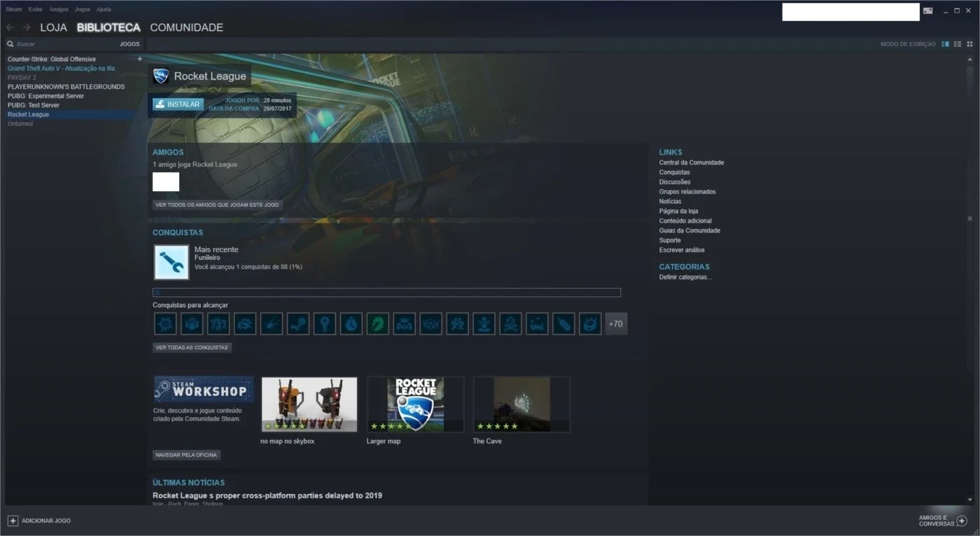Select PLAYERUNKNOWN'S BATTLEGROUNDS in library
This screenshot has width=980, height=536.
66,87
